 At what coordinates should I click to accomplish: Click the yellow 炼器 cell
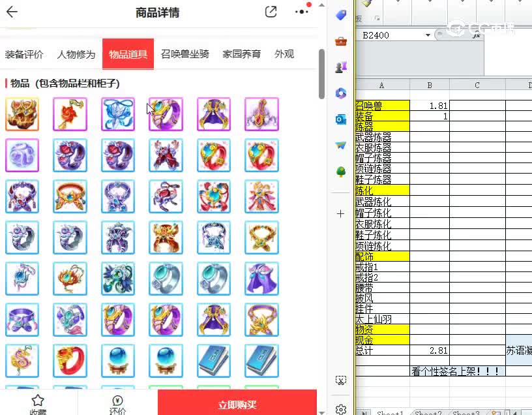point(382,127)
